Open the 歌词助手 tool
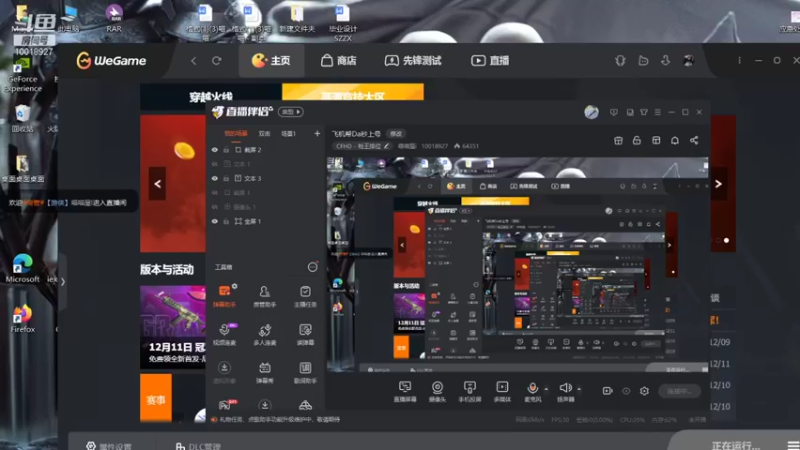The height and width of the screenshot is (450, 800). coord(305,372)
